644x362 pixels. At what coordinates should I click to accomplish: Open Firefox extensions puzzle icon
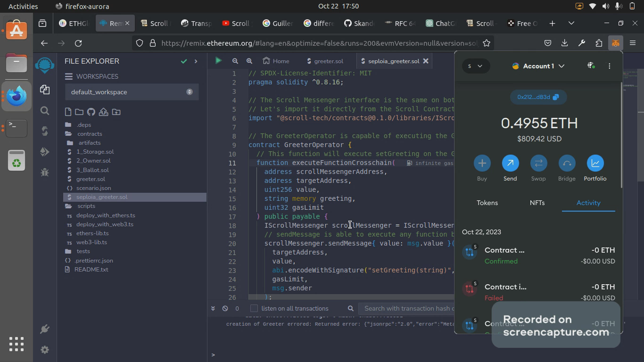click(599, 43)
